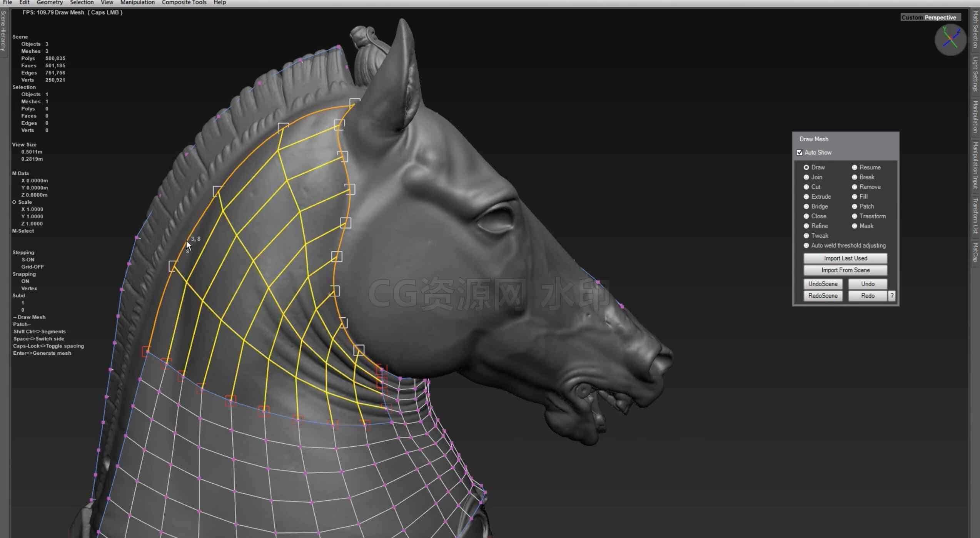Switch to Fill mode

click(854, 197)
